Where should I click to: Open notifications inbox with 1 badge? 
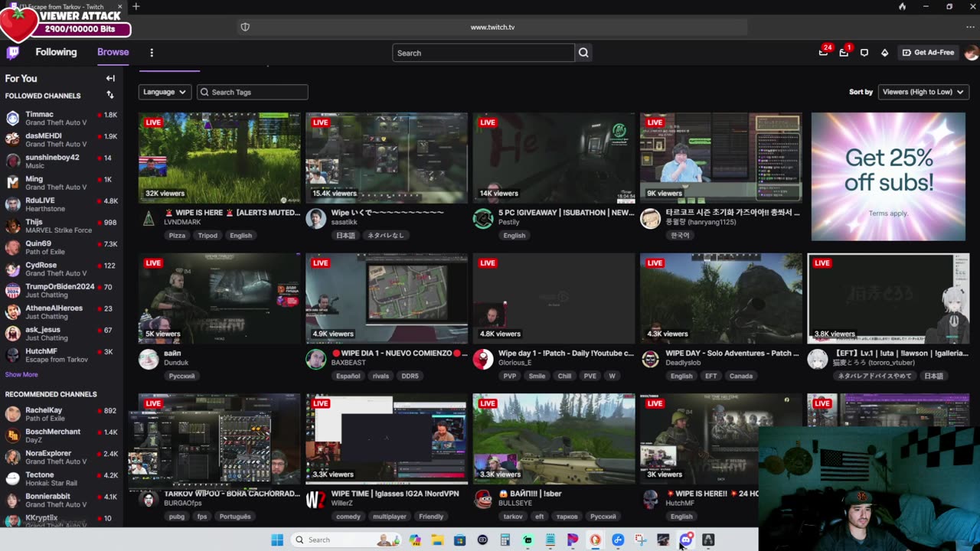click(x=844, y=52)
